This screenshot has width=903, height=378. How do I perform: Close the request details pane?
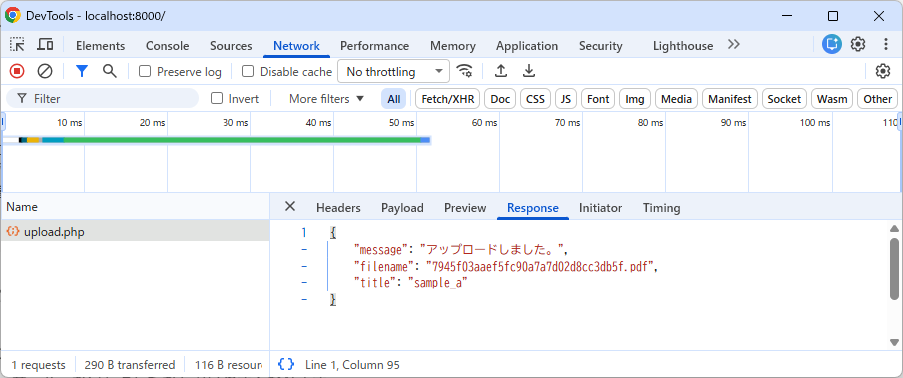click(x=290, y=207)
